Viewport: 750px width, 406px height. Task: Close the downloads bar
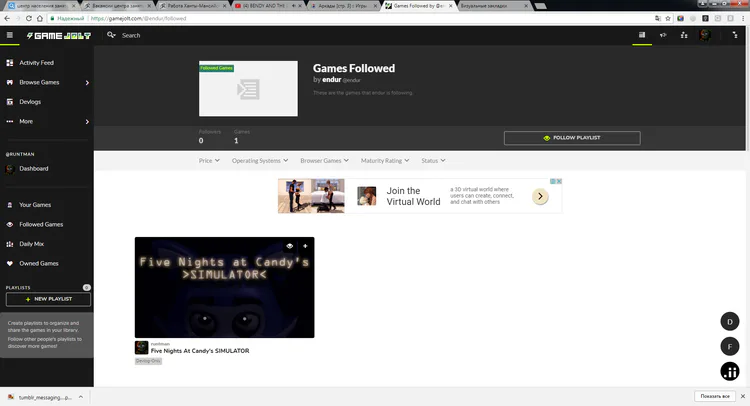click(743, 396)
